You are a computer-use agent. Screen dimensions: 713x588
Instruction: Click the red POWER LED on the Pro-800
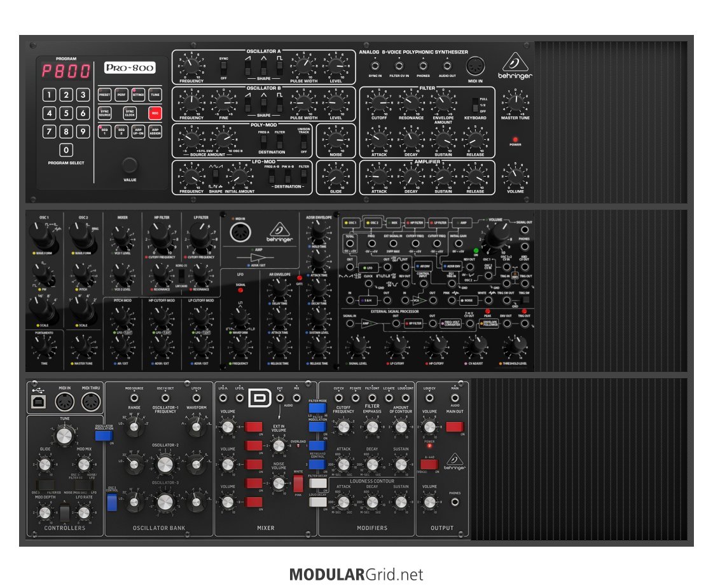click(x=515, y=139)
